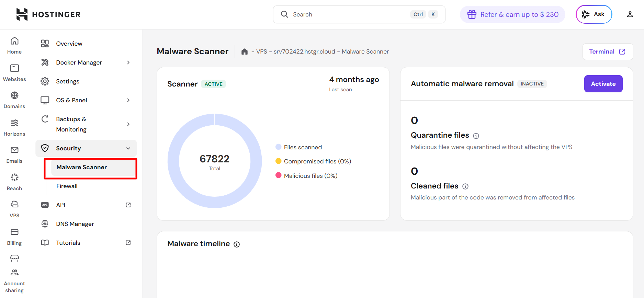Open the Overview menu item
644x298 pixels.
86,44
